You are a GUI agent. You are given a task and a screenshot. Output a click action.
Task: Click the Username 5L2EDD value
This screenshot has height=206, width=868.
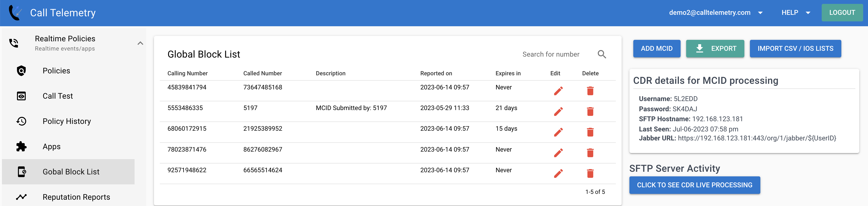(x=685, y=99)
